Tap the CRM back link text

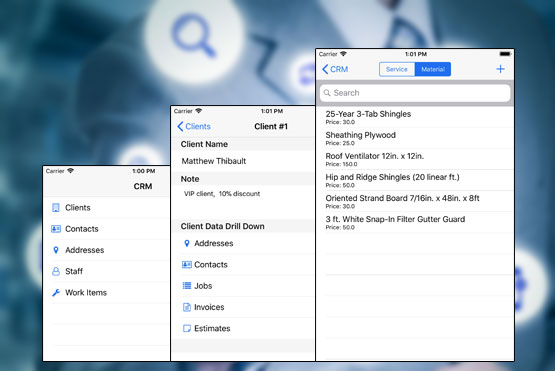click(339, 69)
